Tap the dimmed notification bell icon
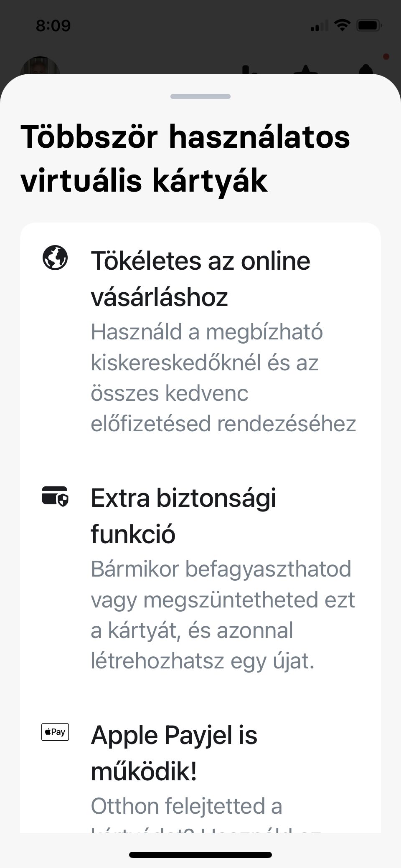The height and width of the screenshot is (868, 401). (366, 69)
